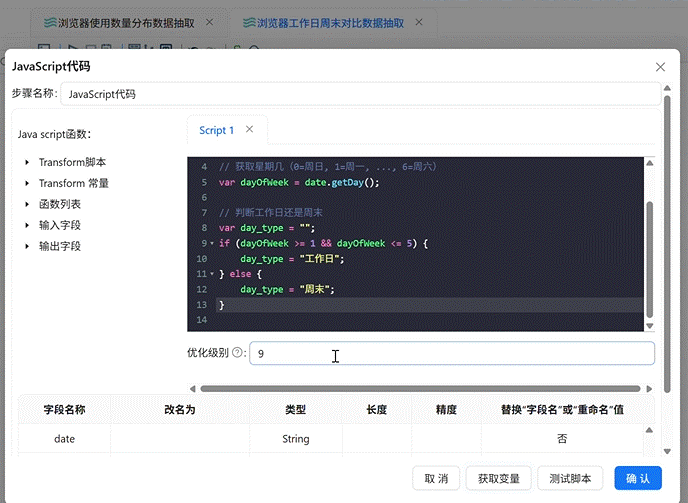Switch to the Script 1 tab

[216, 130]
